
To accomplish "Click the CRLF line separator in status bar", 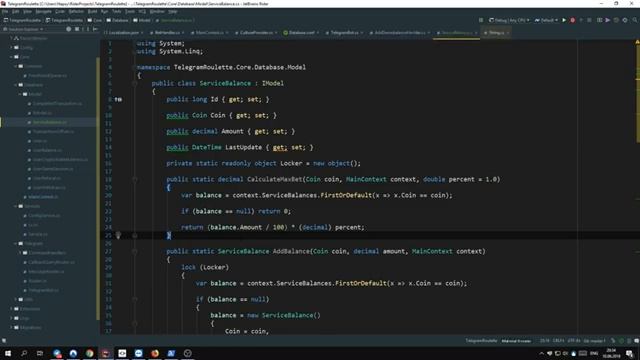I will point(558,340).
